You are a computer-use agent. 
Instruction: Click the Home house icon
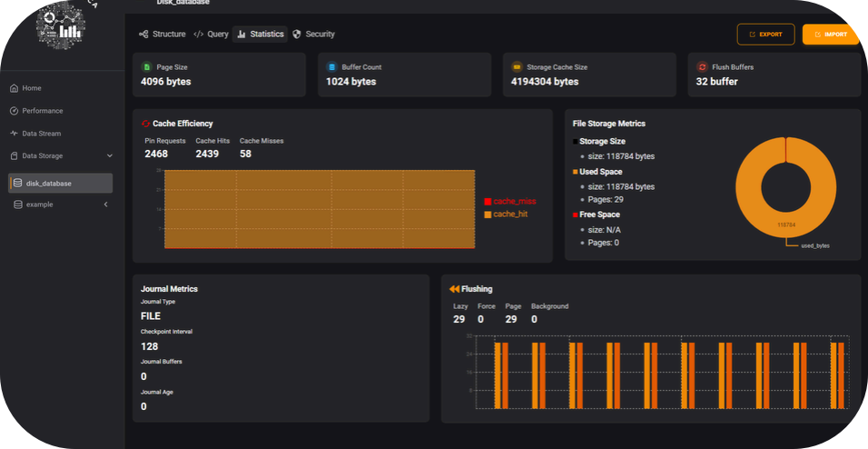[15, 88]
